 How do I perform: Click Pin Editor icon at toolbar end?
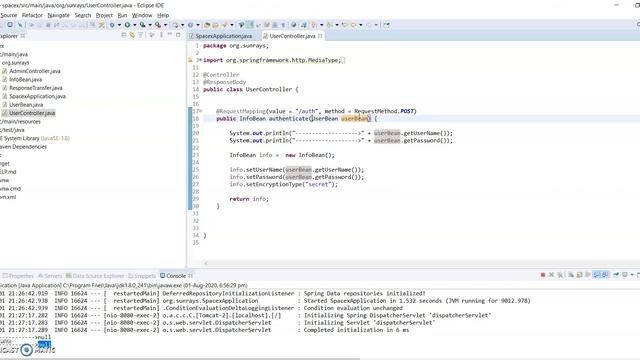pyautogui.click(x=386, y=25)
